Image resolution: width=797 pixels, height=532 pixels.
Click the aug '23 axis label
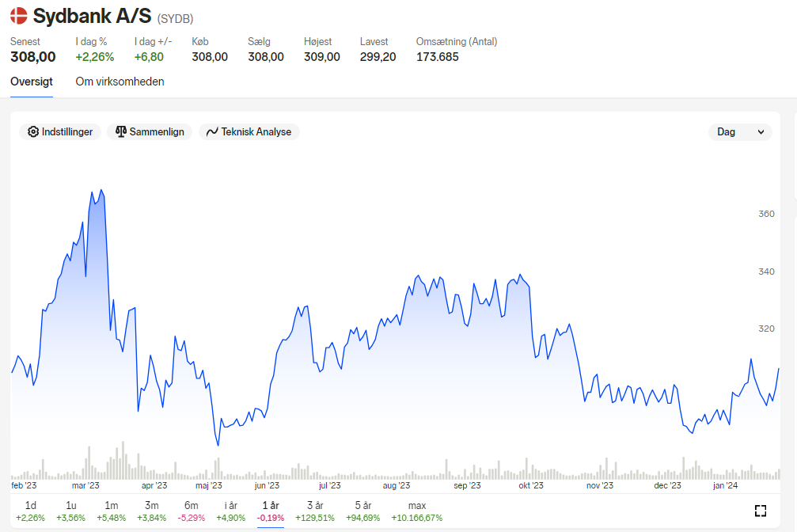(396, 485)
